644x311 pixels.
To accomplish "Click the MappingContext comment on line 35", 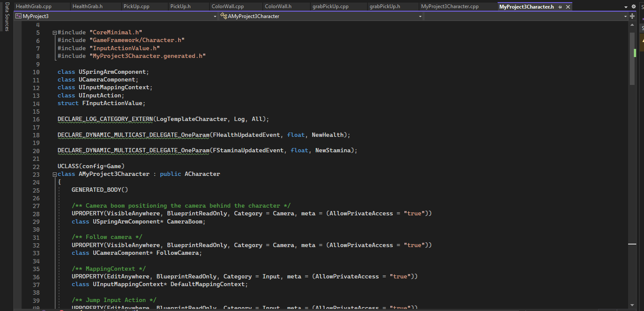I will [x=109, y=269].
